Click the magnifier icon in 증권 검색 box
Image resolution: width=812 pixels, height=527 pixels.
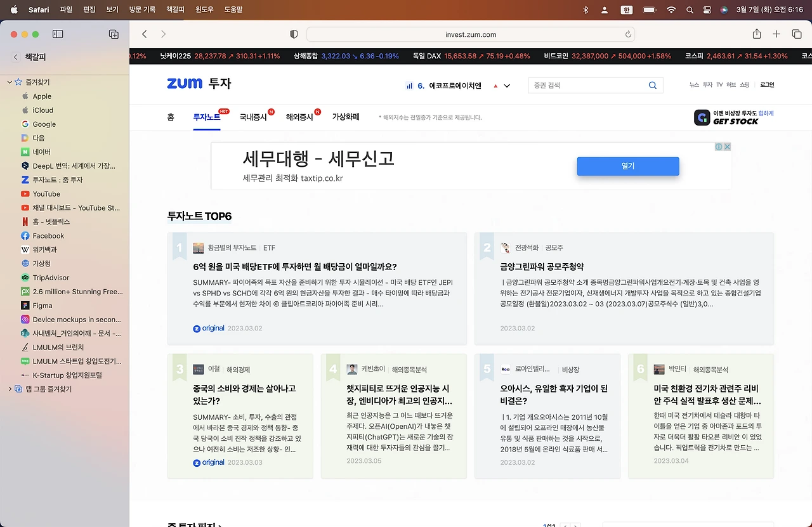click(x=653, y=86)
